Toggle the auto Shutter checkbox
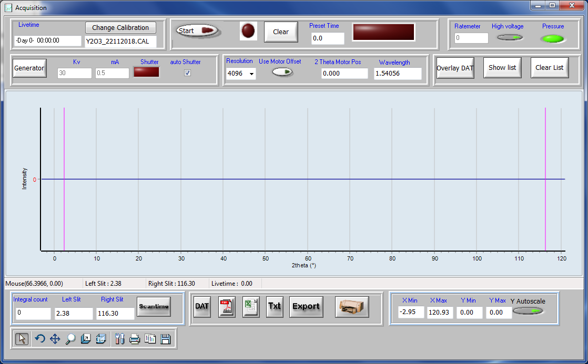The height and width of the screenshot is (364, 588). (x=187, y=73)
